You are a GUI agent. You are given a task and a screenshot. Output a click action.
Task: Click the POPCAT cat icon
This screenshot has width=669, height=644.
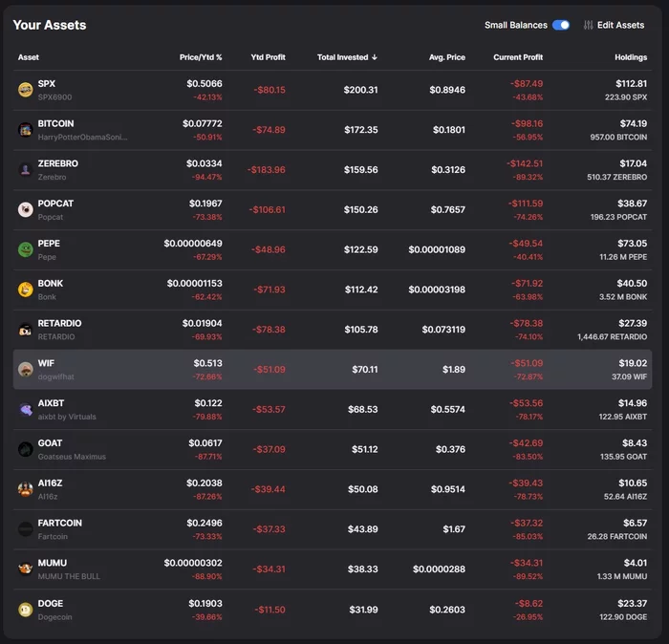[x=26, y=209]
